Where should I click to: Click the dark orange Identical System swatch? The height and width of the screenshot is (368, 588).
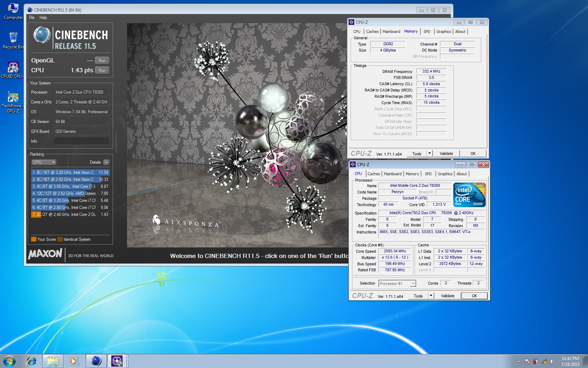pyautogui.click(x=60, y=239)
